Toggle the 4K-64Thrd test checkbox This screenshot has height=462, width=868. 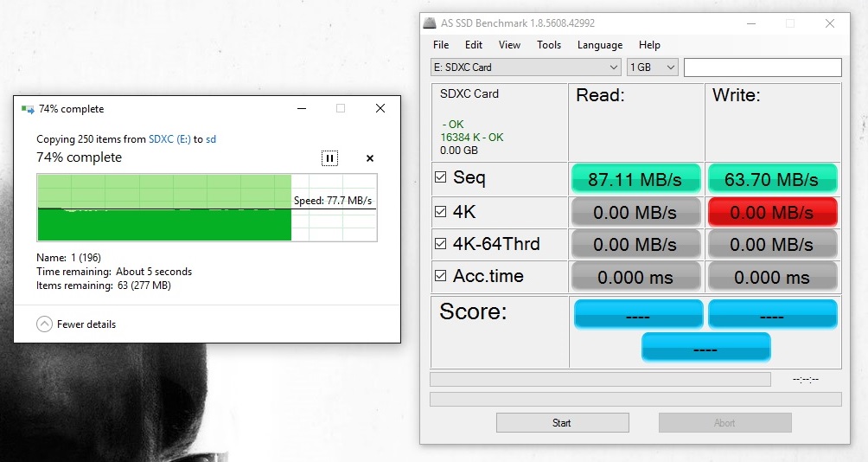[x=441, y=243]
